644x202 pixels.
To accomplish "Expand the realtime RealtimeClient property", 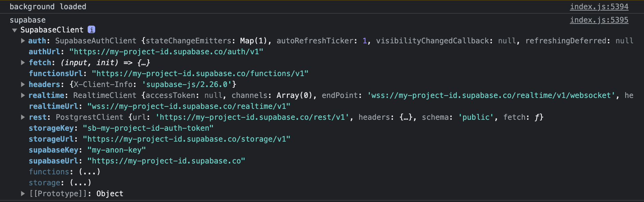I will coord(23,96).
